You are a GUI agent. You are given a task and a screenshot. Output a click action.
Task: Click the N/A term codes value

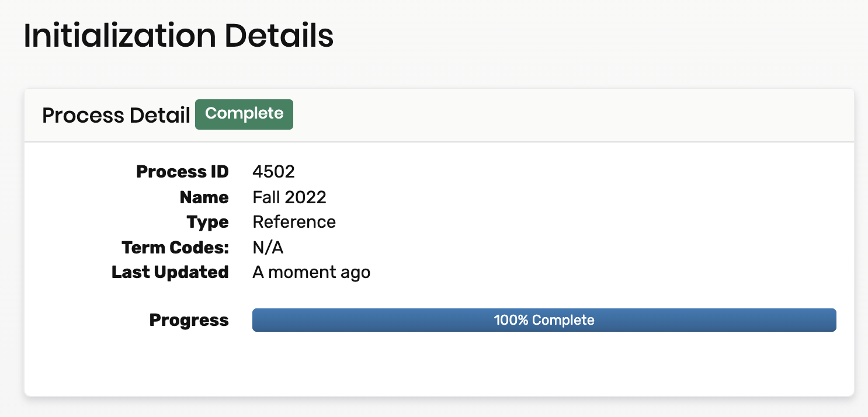(x=268, y=248)
